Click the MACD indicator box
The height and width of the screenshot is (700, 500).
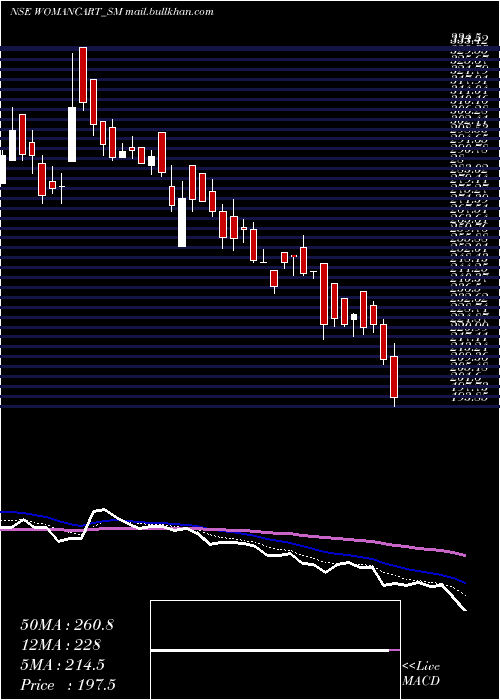pos(275,650)
